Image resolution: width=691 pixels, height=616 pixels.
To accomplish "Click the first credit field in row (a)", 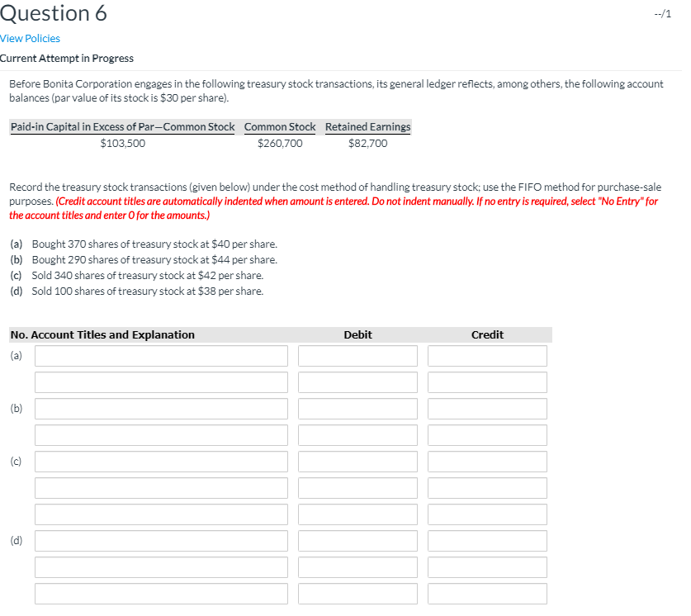I will (487, 355).
